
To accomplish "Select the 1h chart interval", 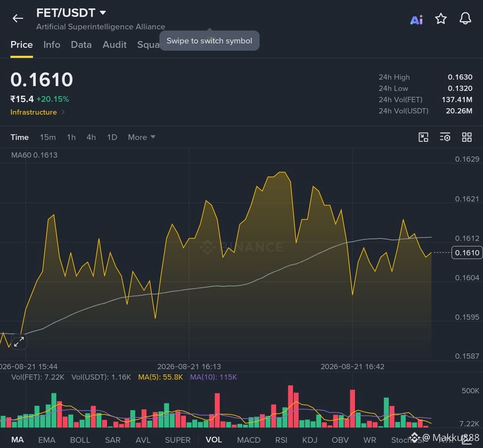I will tap(71, 137).
